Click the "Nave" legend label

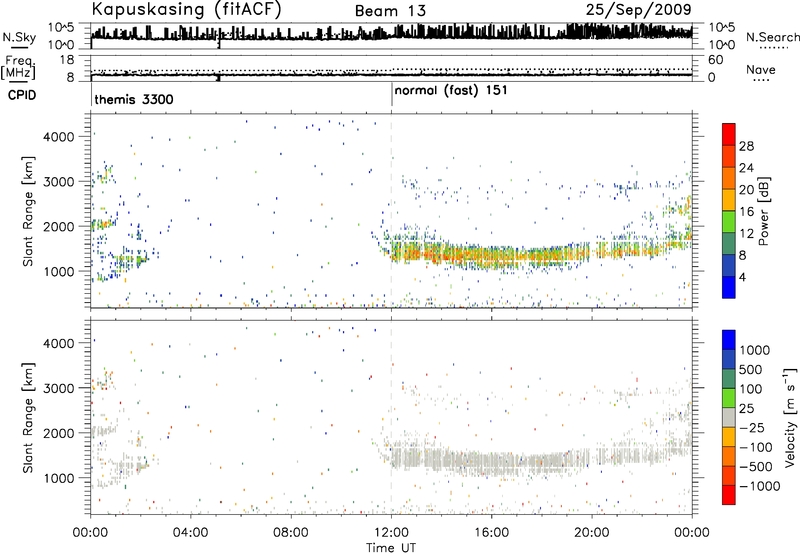[761, 69]
